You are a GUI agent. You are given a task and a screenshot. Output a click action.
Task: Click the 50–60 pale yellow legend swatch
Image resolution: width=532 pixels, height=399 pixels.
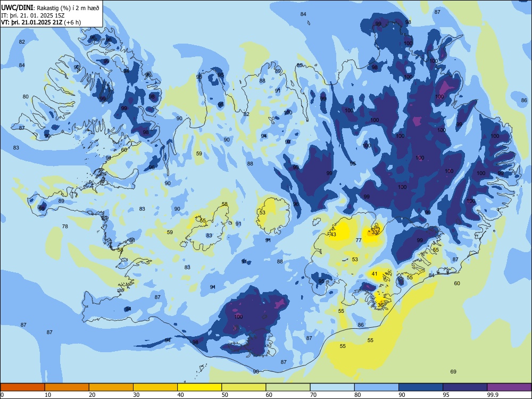[x=244, y=387]
